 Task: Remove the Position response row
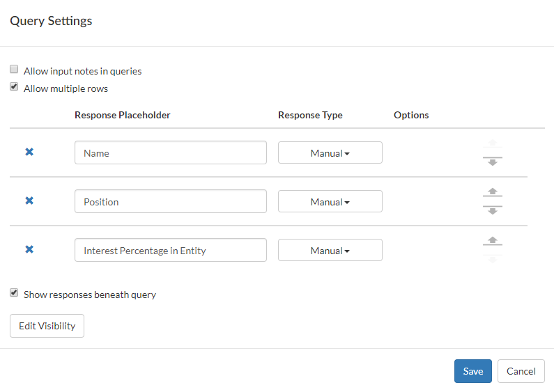(x=29, y=201)
